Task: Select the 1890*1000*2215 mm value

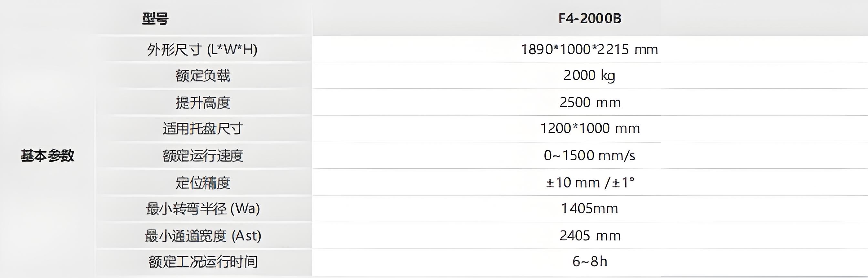Action: tap(590, 49)
